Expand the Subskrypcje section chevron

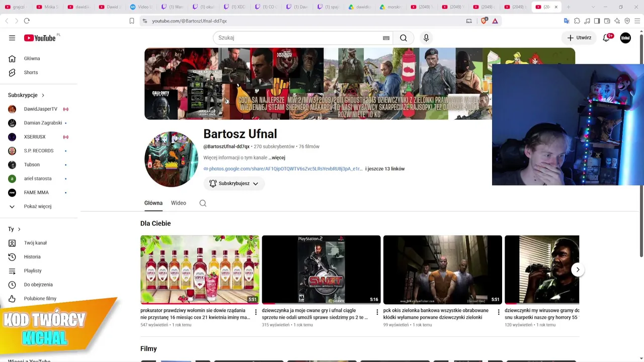pyautogui.click(x=43, y=95)
